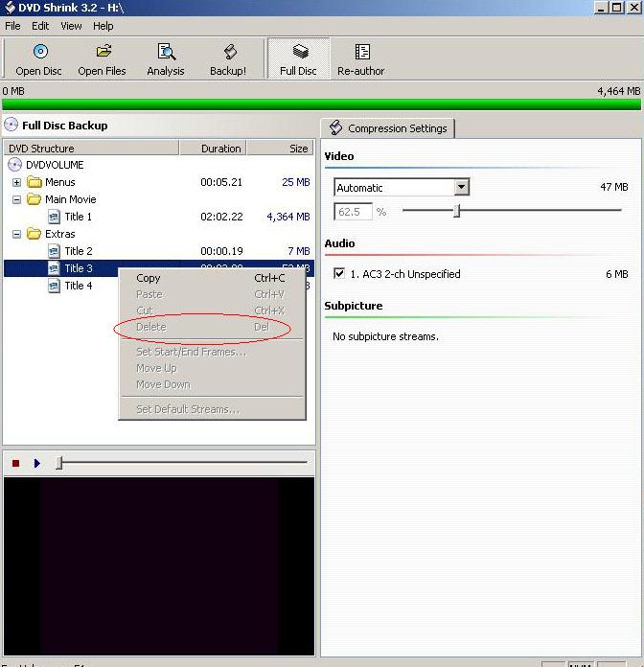Viewport: 644px width, 667px height.
Task: Click the 00:05.21 Menus duration
Action: click(x=221, y=182)
